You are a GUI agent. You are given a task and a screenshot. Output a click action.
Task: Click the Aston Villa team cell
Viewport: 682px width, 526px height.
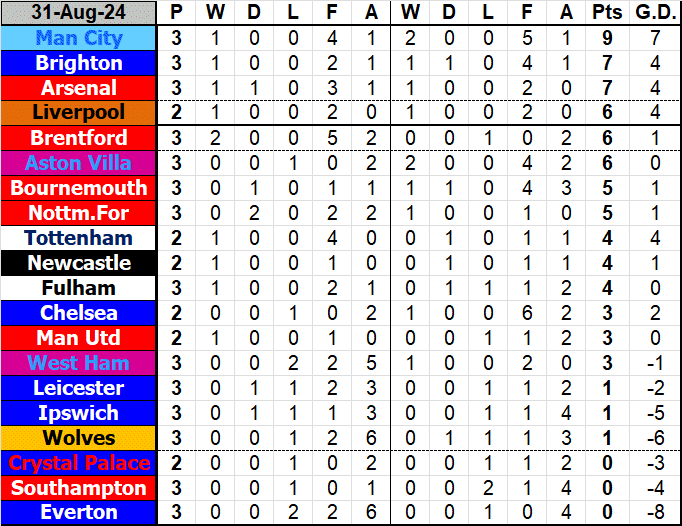tap(79, 163)
